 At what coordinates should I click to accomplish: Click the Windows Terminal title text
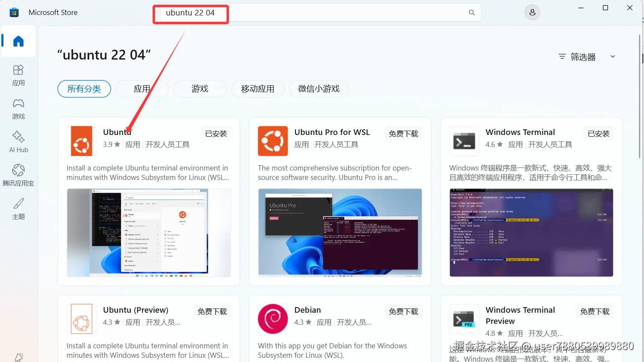[x=520, y=132]
